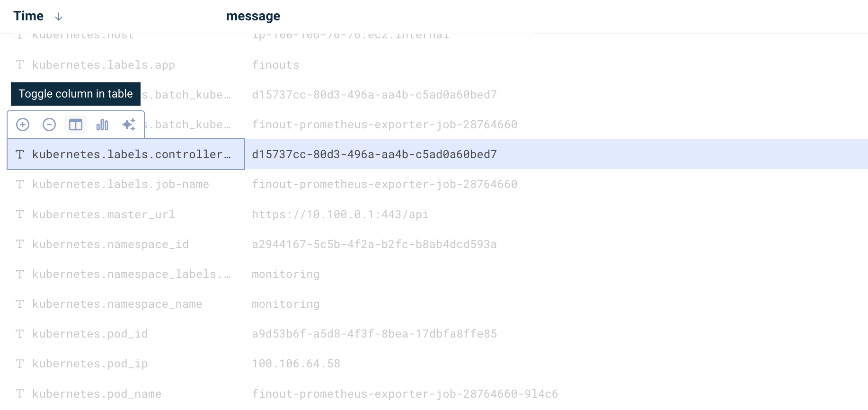Click the highlighted d15737cc controller value

point(374,154)
